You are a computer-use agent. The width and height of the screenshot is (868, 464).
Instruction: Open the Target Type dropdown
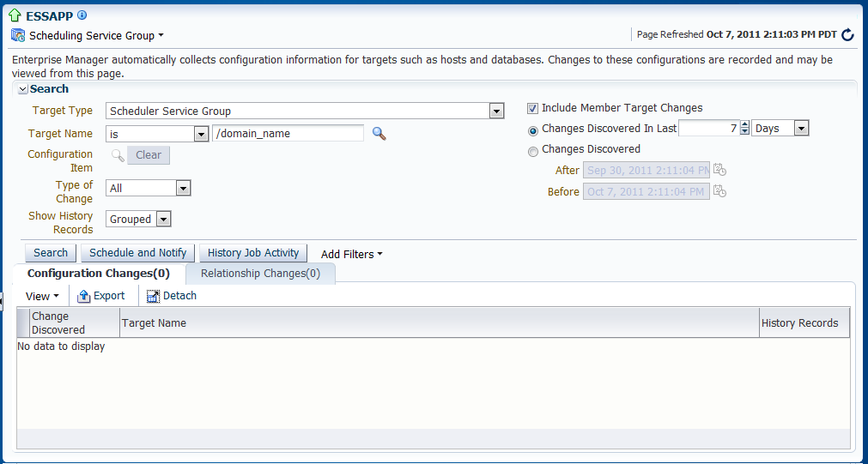tap(496, 111)
